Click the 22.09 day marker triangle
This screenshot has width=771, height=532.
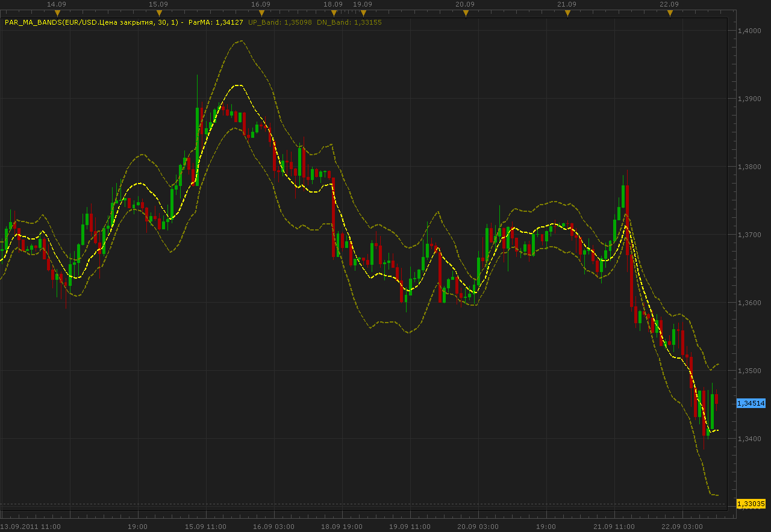pos(670,13)
